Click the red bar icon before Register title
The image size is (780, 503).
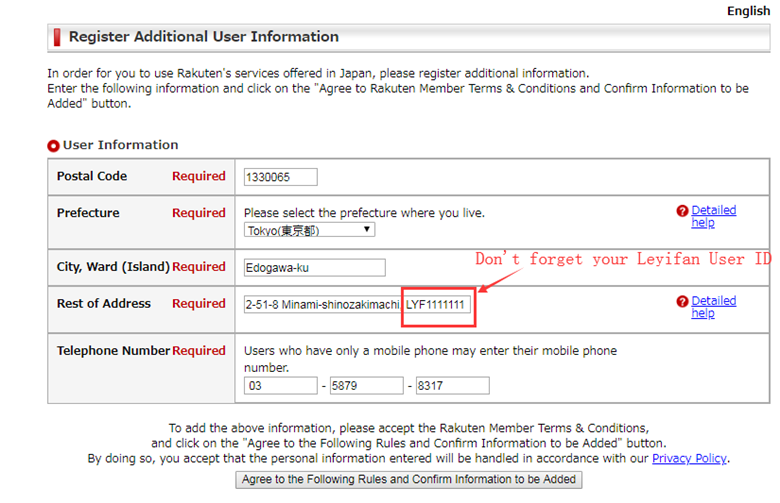point(57,37)
